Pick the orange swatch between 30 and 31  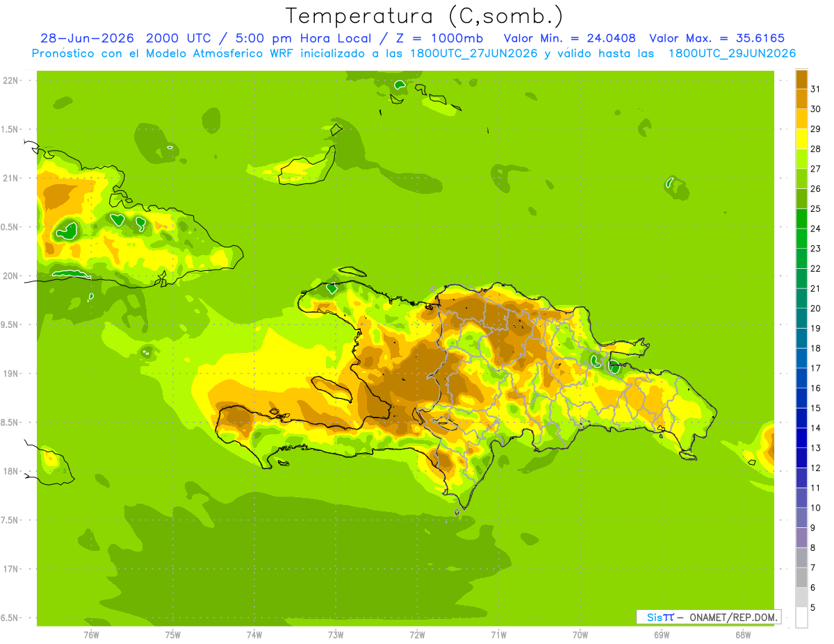coord(801,99)
